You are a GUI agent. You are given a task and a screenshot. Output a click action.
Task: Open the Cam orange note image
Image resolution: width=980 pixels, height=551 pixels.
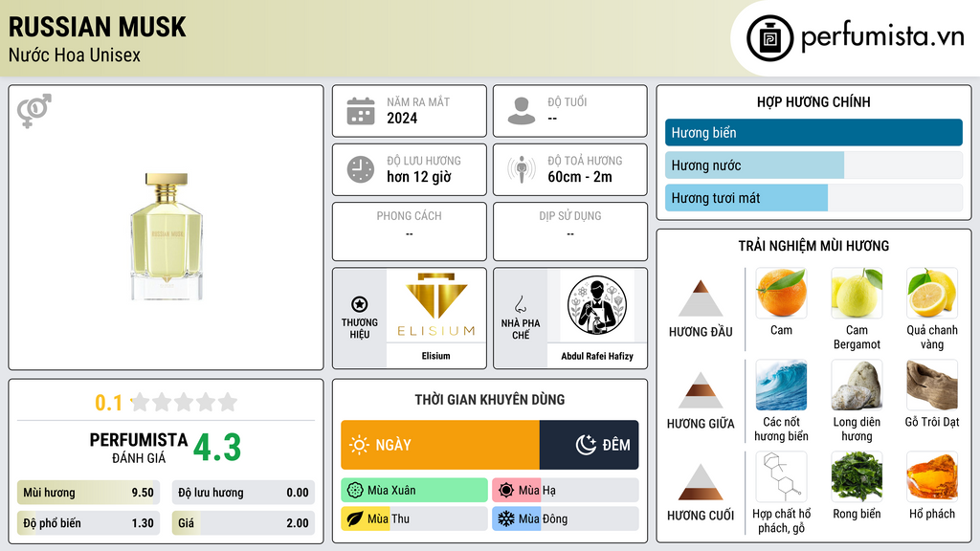781,293
